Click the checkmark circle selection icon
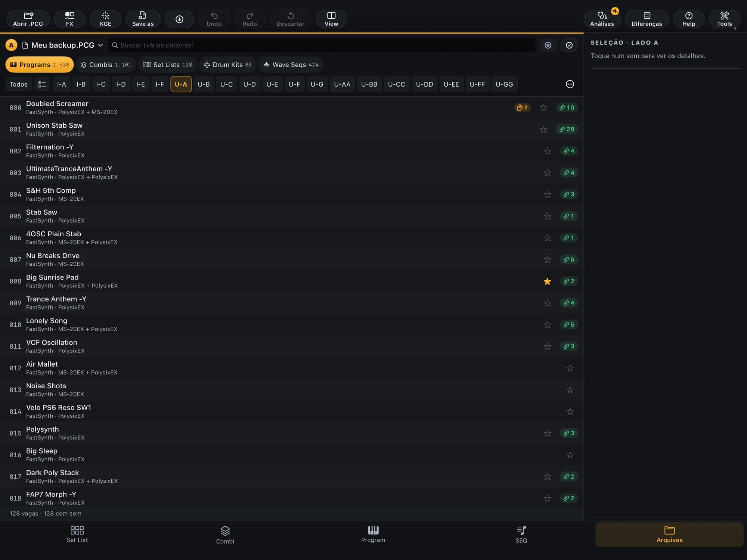 click(x=569, y=45)
